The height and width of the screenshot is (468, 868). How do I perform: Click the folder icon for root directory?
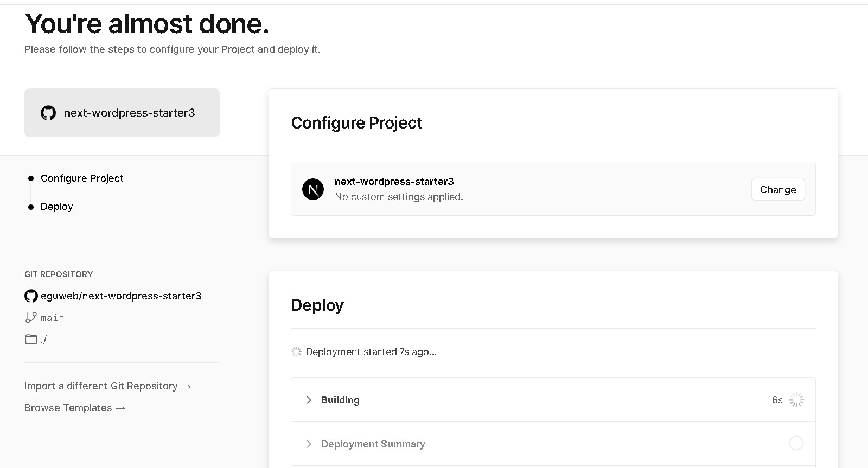pos(31,339)
